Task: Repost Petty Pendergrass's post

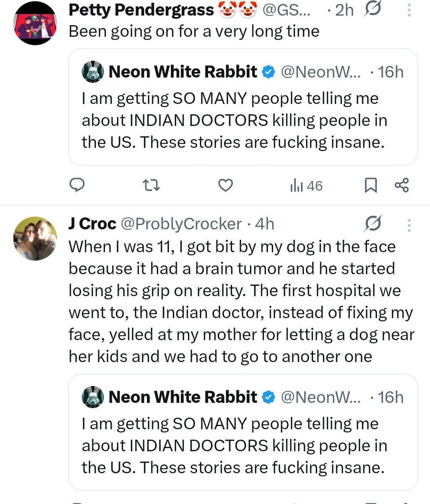Action: tap(151, 185)
